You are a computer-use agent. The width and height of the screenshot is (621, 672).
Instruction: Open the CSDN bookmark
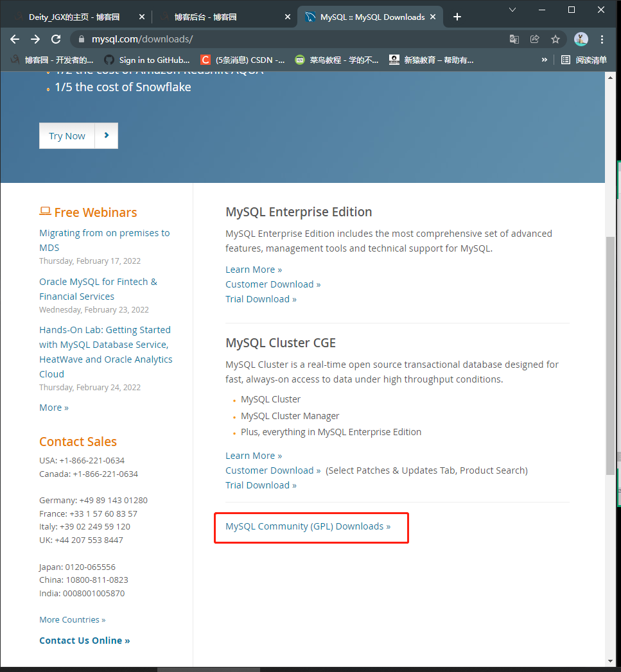pos(243,60)
